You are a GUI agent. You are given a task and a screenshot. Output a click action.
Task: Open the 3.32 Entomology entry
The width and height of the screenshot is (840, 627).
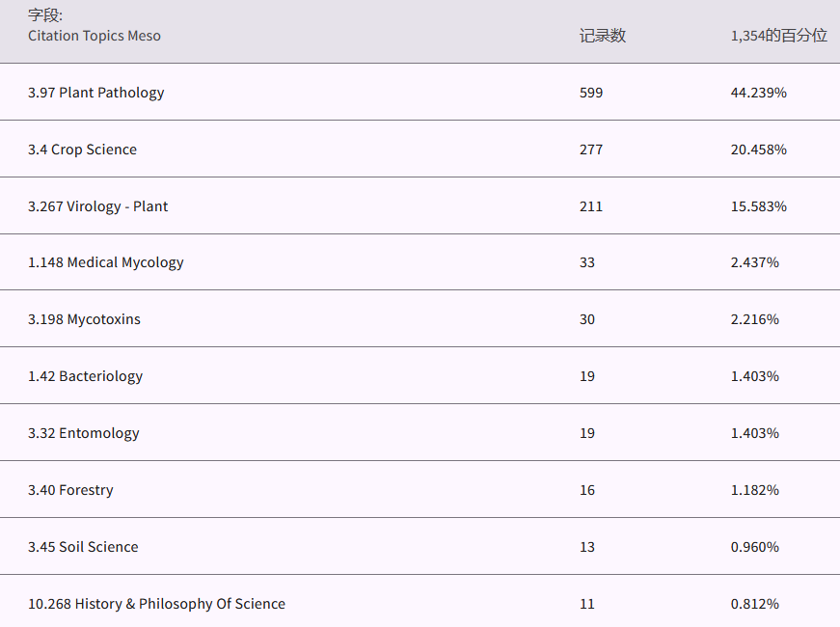click(84, 433)
